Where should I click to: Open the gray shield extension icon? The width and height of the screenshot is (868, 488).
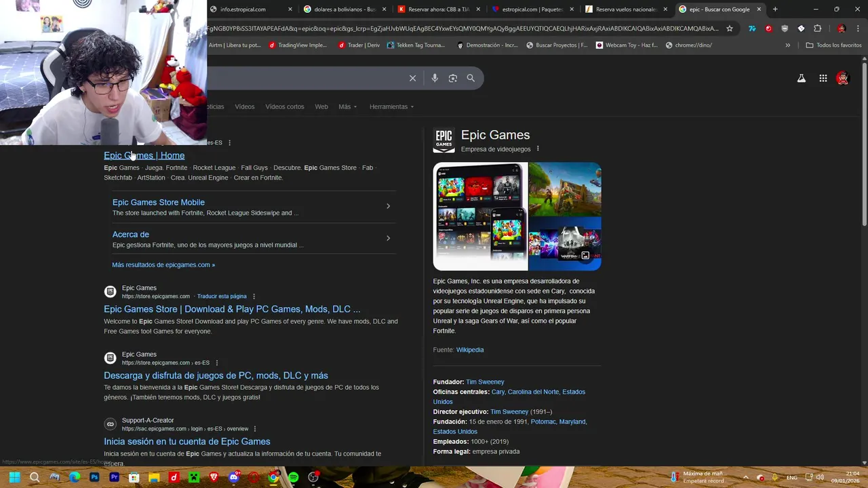click(785, 28)
